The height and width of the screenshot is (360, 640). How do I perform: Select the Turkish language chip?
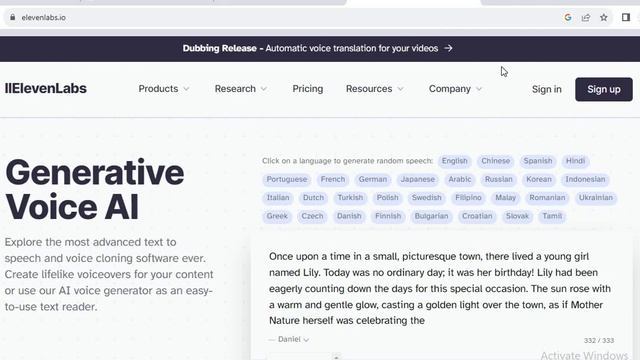point(350,198)
